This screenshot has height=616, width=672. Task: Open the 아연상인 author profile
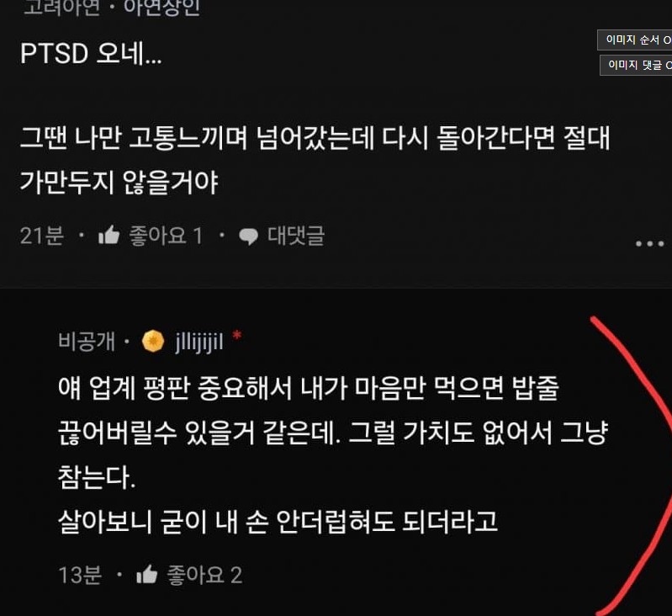coord(161,8)
